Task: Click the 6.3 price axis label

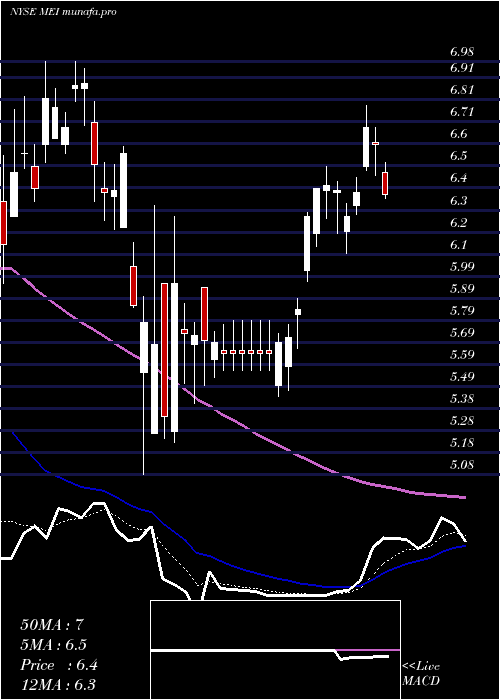Action: point(459,200)
